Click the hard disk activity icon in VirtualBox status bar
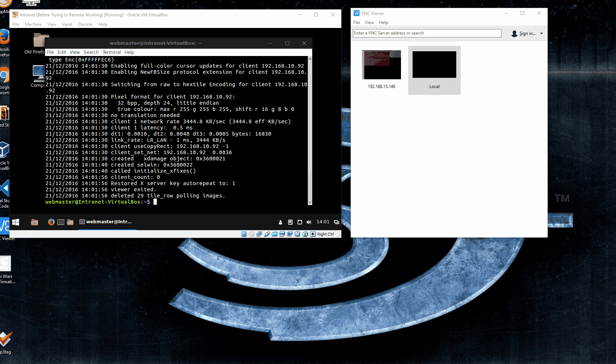Viewport: 616px width, 364px height. pos(244,234)
